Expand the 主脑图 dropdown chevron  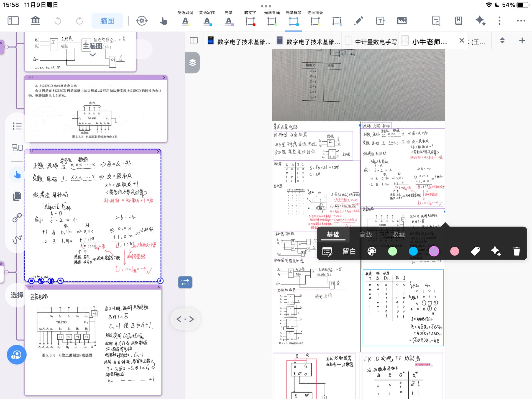tap(93, 55)
